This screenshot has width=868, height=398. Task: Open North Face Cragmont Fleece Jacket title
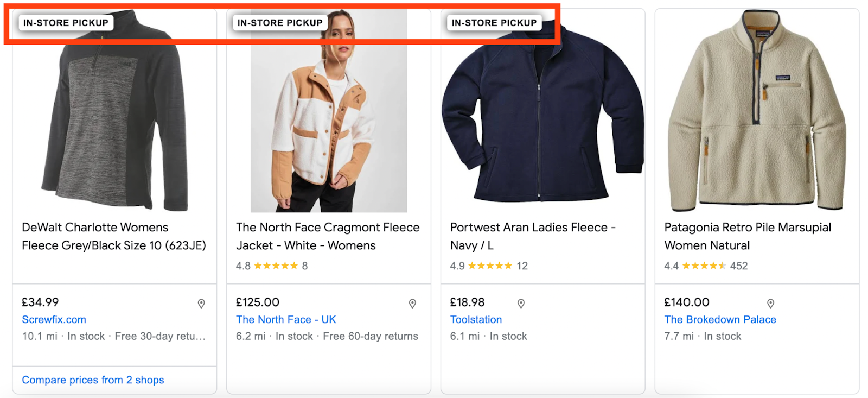tap(328, 236)
